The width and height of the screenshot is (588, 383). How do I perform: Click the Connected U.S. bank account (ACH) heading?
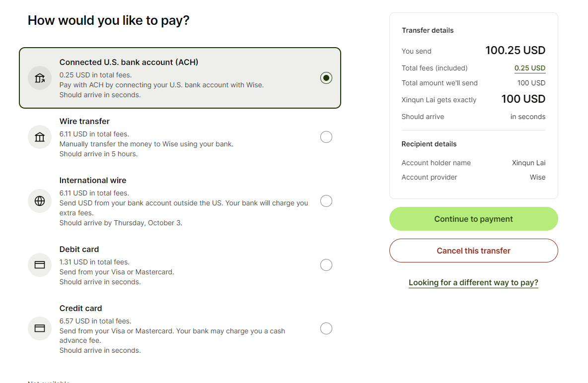[x=129, y=62]
